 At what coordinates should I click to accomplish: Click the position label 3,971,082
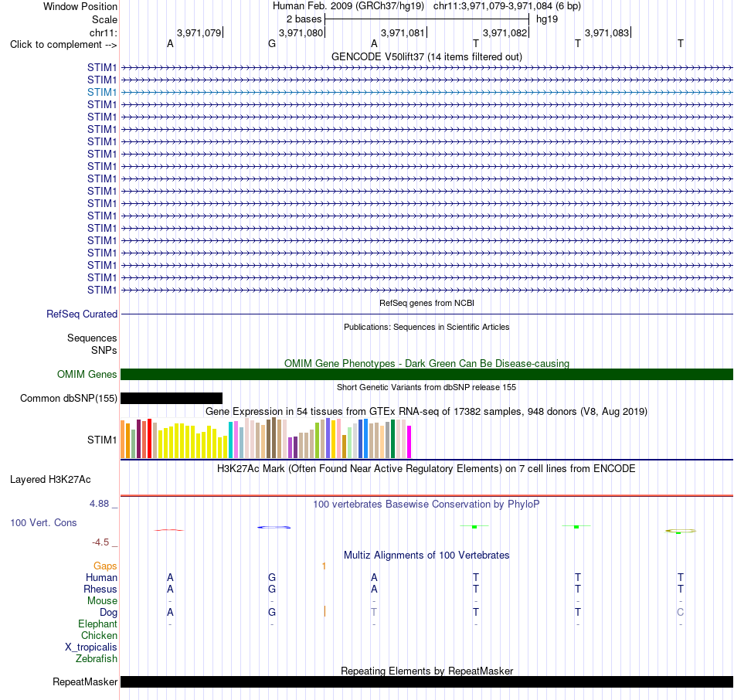coord(505,32)
